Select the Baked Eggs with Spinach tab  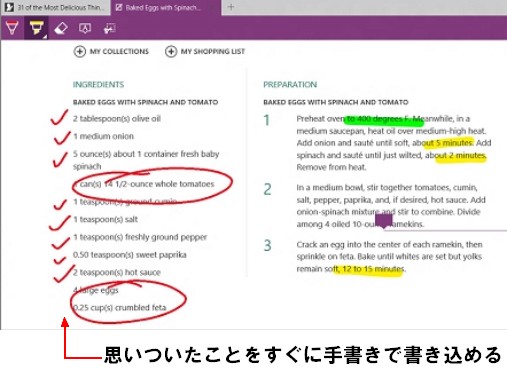click(x=166, y=7)
